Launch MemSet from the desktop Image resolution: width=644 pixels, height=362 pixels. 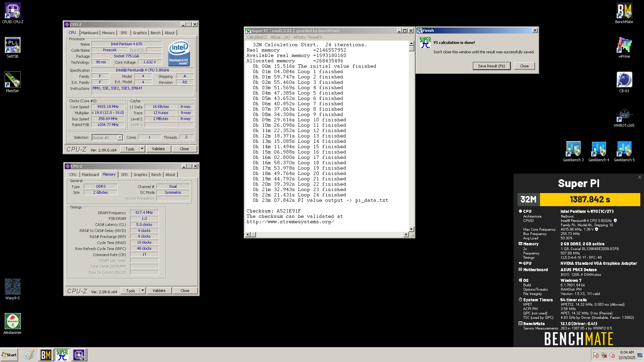coord(12,82)
